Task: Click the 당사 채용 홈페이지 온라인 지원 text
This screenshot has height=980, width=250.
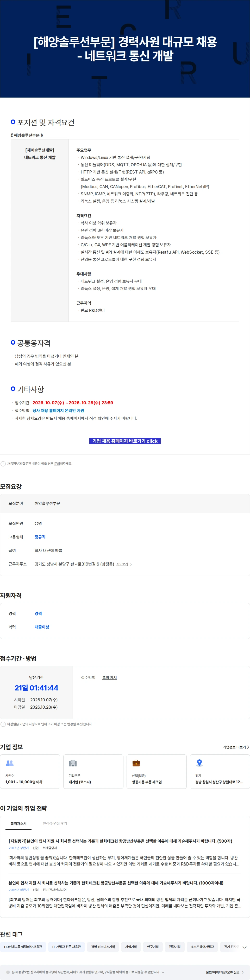Action: click(x=58, y=411)
